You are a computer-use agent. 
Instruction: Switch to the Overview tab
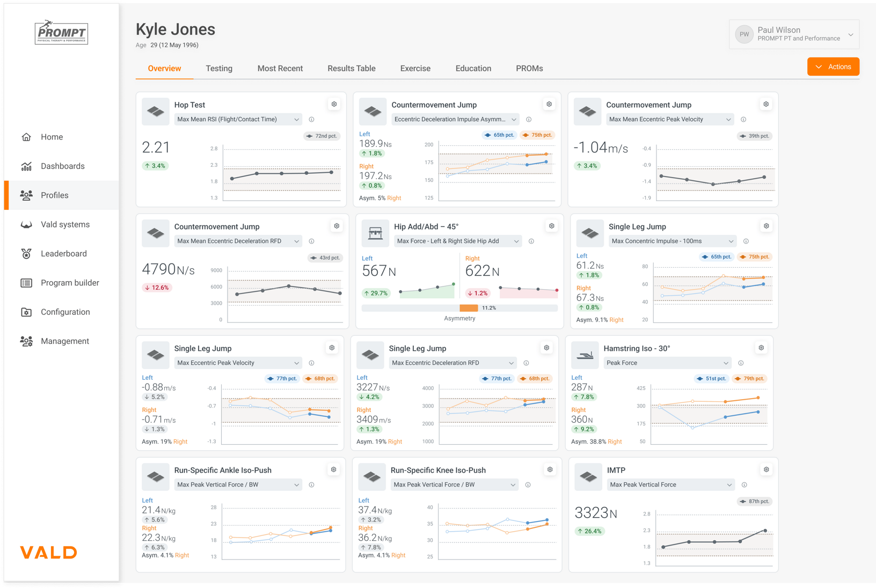[x=164, y=68]
